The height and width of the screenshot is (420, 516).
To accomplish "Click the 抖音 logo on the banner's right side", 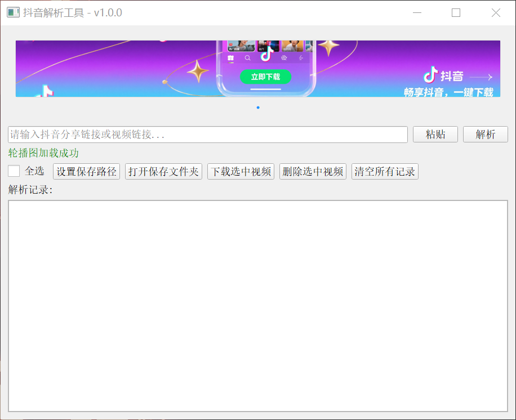I will (443, 75).
